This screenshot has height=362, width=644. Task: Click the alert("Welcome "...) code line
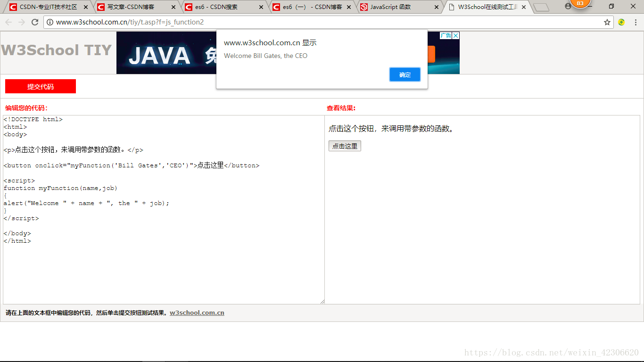click(86, 203)
